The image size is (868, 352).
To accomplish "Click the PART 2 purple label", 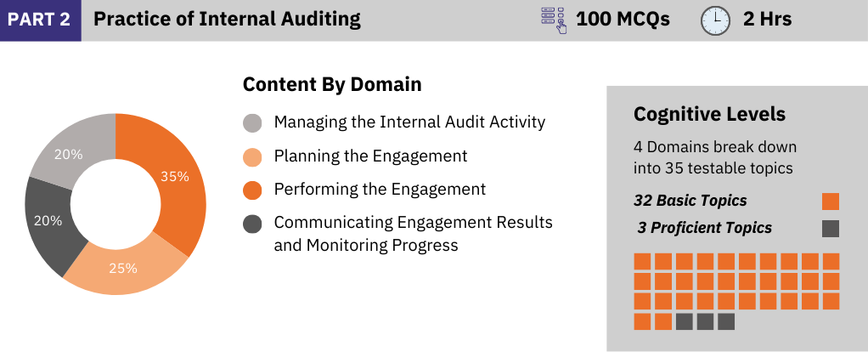I will (41, 20).
